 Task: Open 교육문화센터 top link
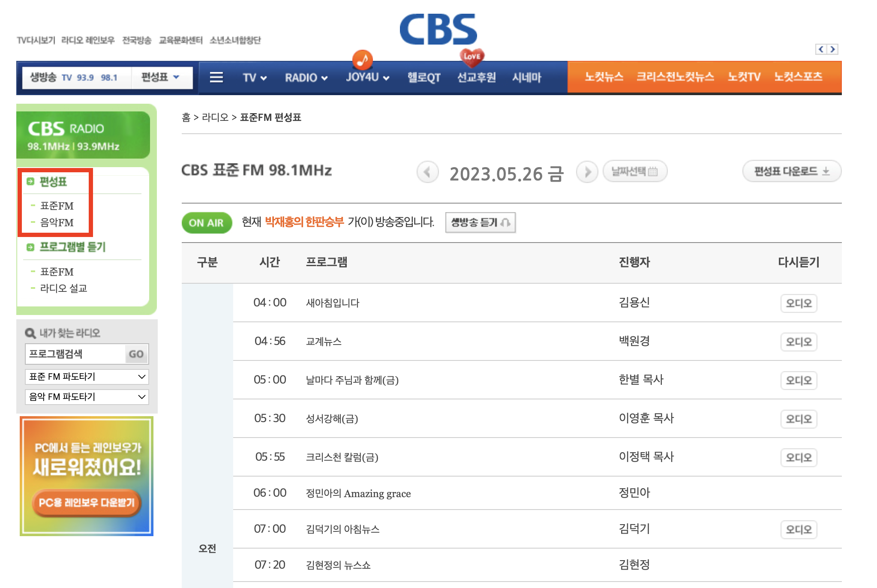click(x=180, y=40)
